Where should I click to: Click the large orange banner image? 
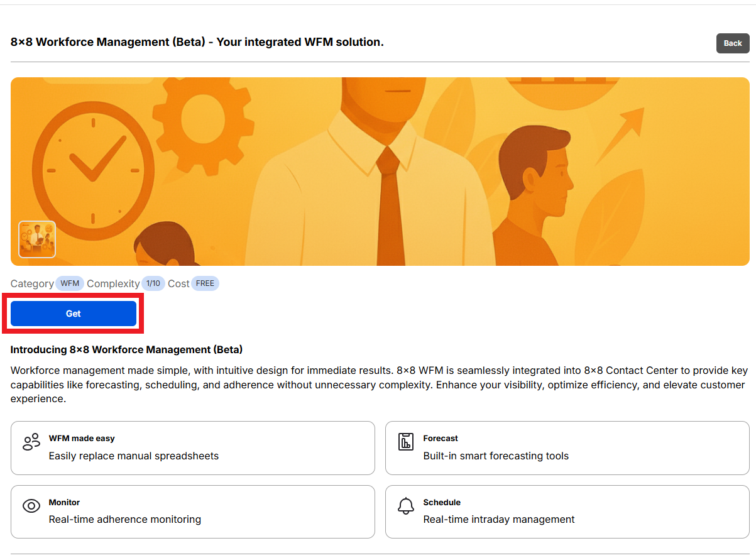(380, 172)
